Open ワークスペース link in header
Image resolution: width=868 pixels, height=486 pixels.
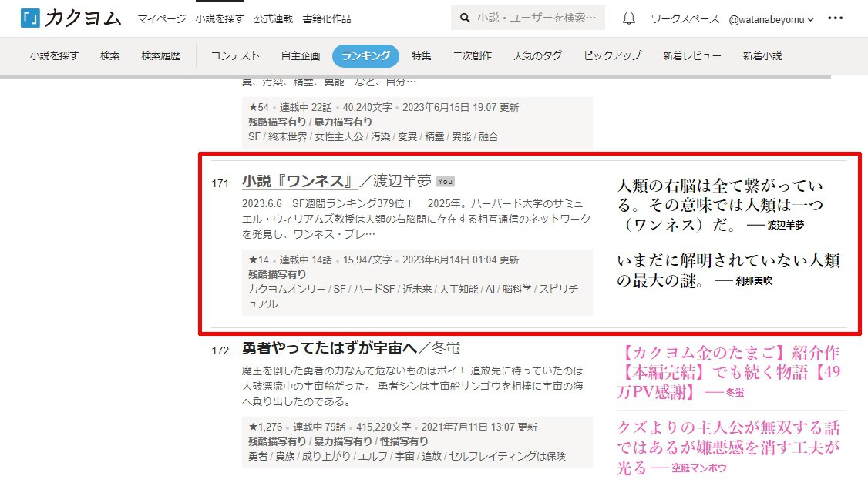(685, 19)
